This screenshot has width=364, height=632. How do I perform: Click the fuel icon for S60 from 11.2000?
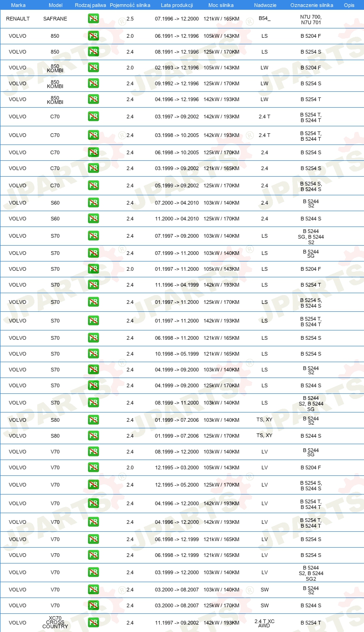[x=93, y=219]
